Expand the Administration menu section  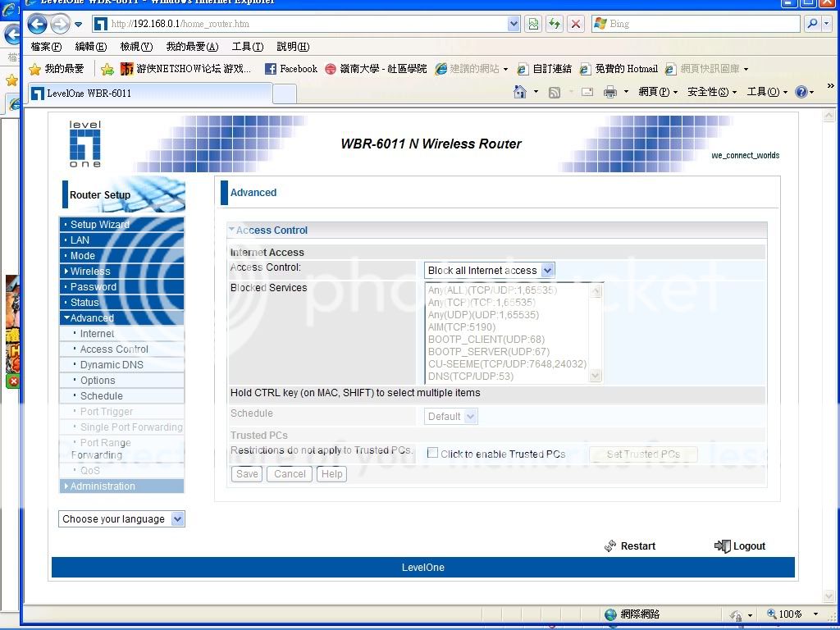coord(102,486)
